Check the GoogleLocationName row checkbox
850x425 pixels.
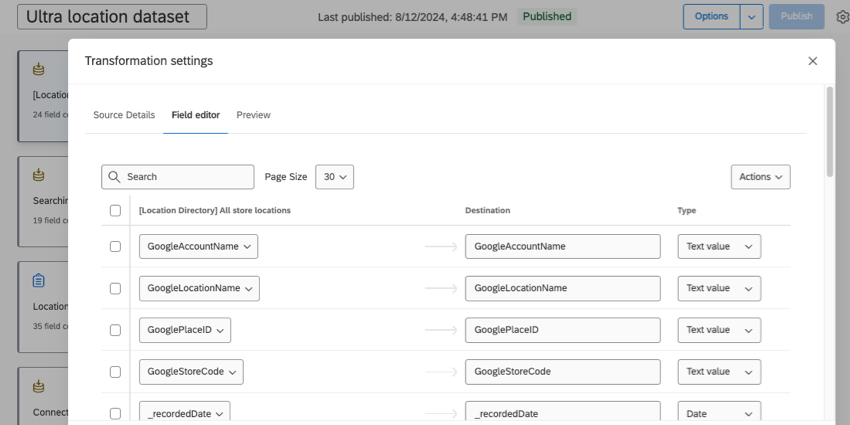[x=115, y=288]
